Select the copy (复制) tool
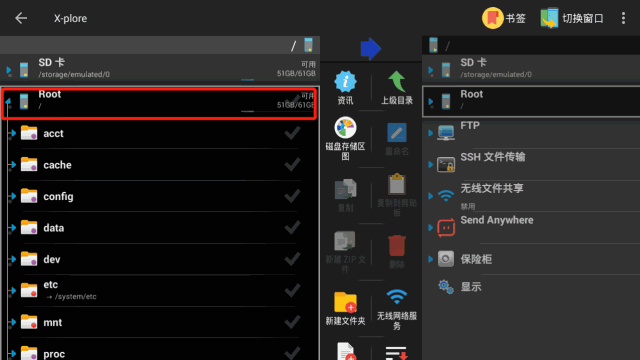This screenshot has height=360, width=640. point(345,195)
